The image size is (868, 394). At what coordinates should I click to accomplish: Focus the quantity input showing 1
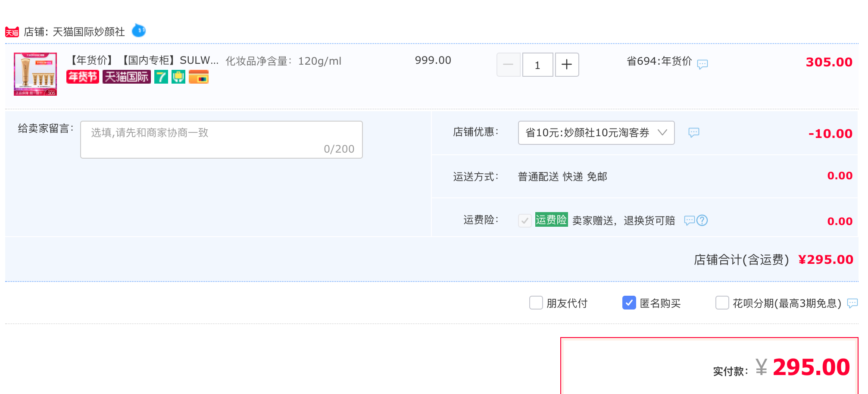pyautogui.click(x=538, y=65)
